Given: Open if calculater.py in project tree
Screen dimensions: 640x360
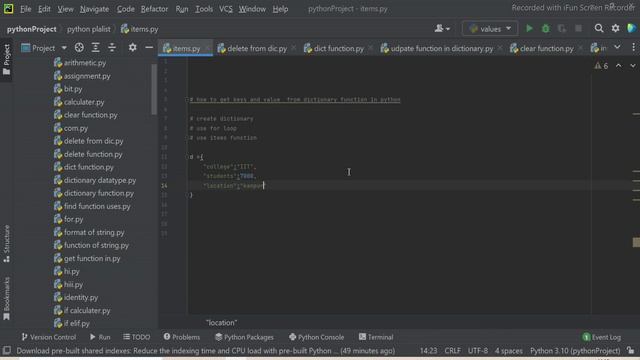Looking at the screenshot, I should point(87,311).
